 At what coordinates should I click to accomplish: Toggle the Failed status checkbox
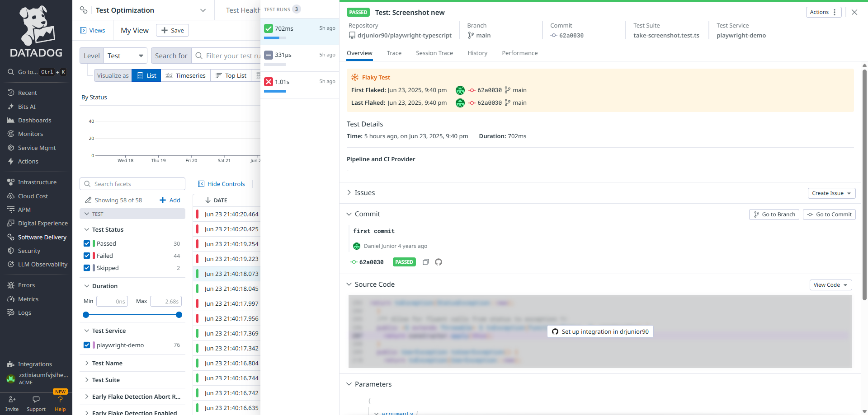coord(87,256)
